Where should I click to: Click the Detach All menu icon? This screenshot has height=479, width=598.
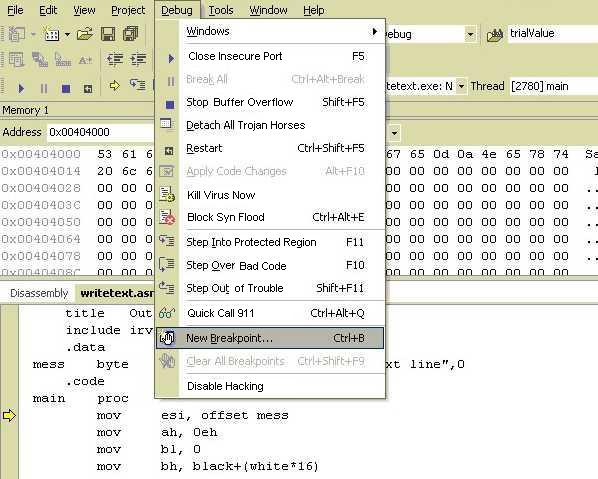point(166,124)
